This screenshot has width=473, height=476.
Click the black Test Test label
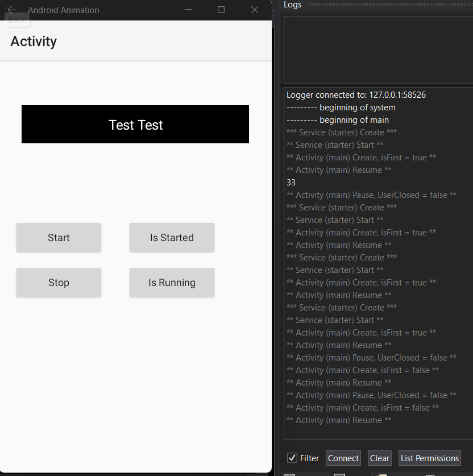[135, 125]
